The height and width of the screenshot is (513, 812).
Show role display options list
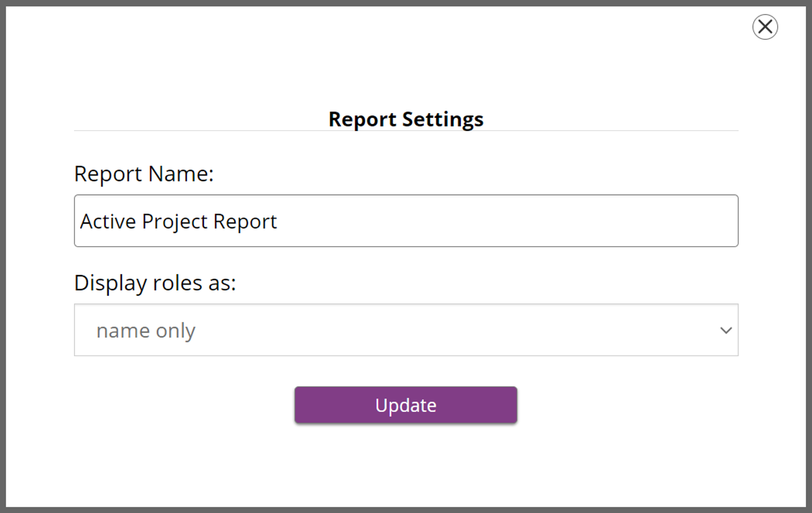(406, 330)
